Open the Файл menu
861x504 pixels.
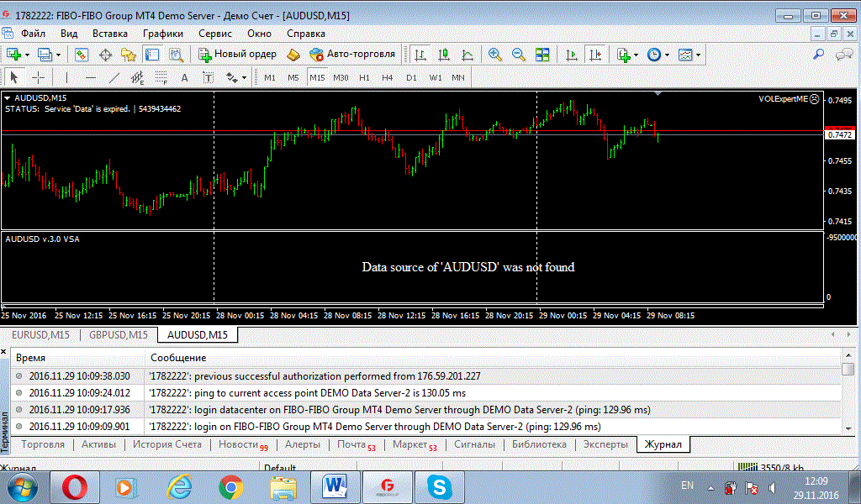point(33,34)
